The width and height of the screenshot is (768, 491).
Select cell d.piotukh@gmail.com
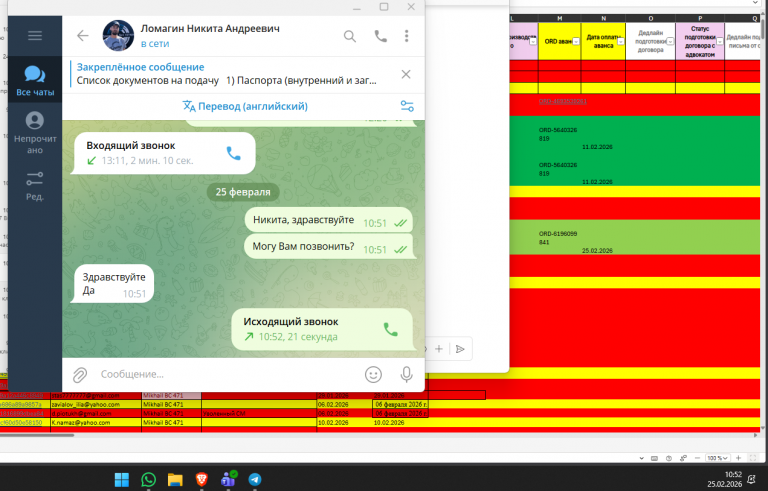point(96,414)
